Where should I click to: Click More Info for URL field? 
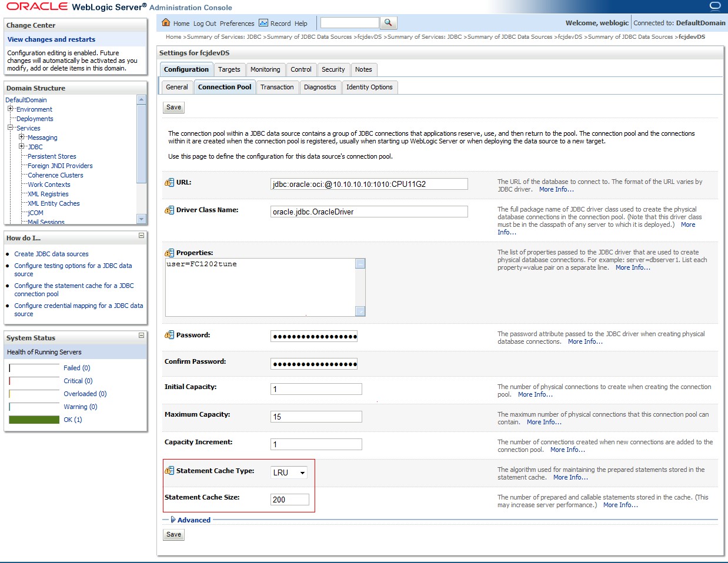[556, 189]
